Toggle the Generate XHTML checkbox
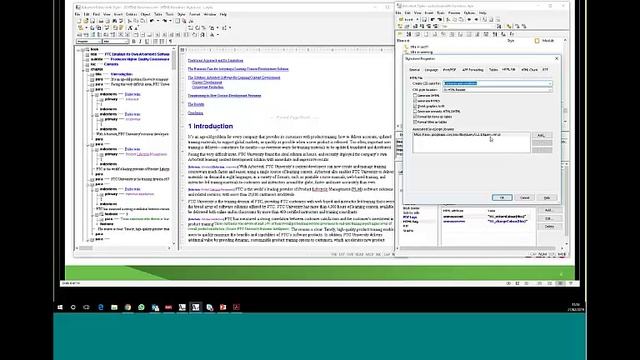The height and width of the screenshot is (360, 640). (x=415, y=96)
